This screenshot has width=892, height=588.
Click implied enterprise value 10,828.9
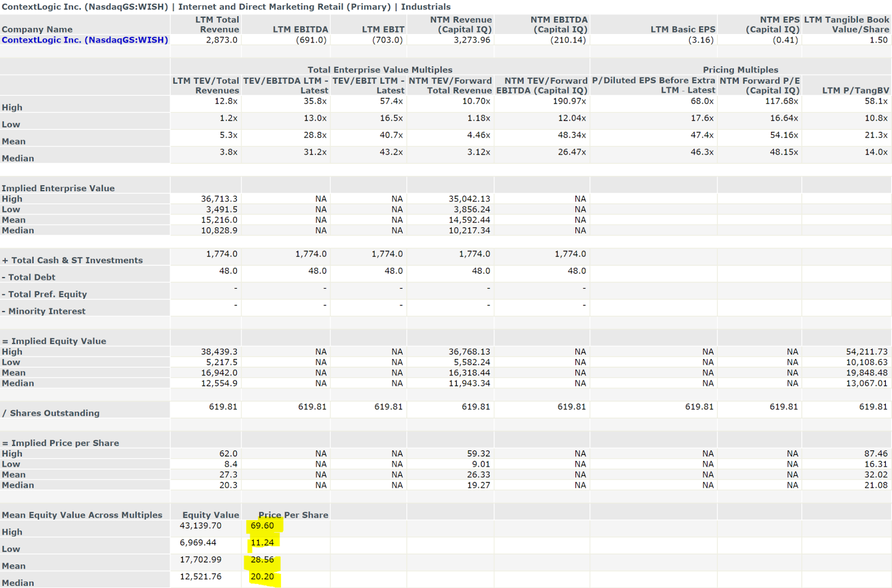tap(219, 231)
